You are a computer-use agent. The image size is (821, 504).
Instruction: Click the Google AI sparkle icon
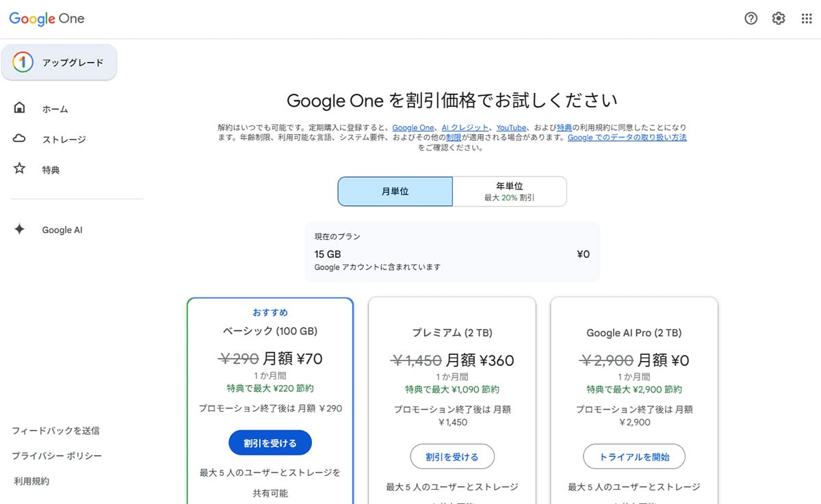point(19,230)
